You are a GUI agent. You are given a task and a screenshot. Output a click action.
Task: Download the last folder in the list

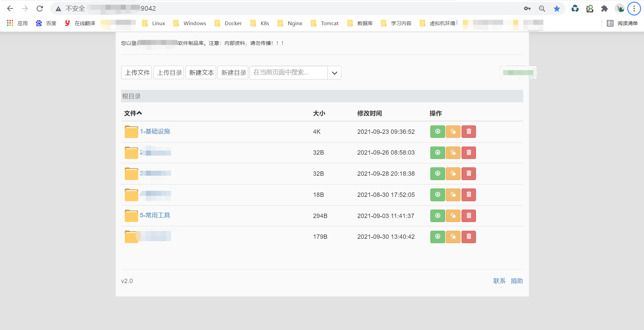437,237
